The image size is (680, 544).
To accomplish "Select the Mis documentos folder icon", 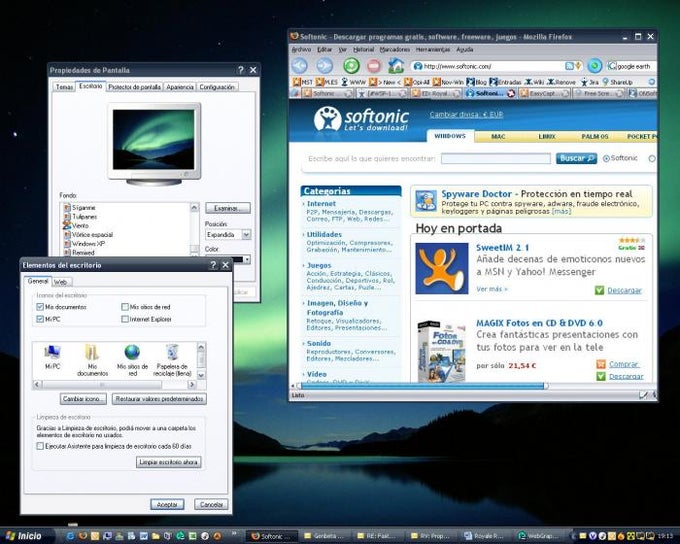I will (92, 360).
